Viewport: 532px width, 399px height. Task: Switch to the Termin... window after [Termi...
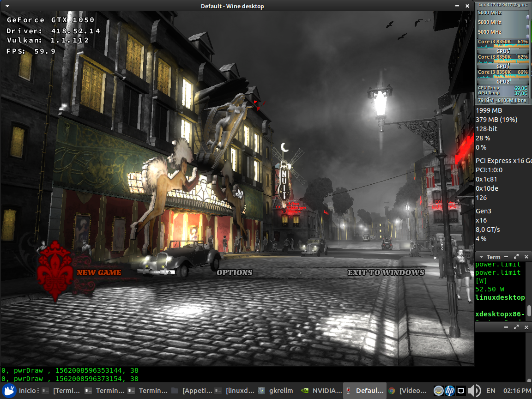pyautogui.click(x=105, y=391)
